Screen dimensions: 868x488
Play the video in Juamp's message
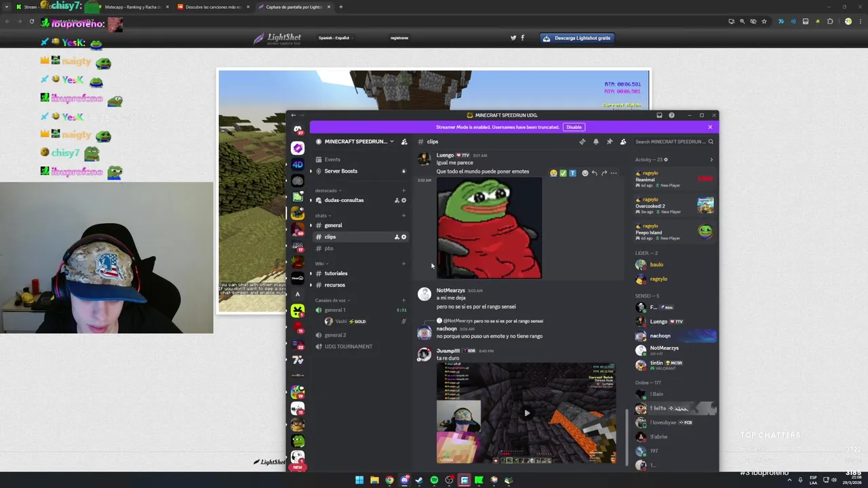click(x=526, y=413)
